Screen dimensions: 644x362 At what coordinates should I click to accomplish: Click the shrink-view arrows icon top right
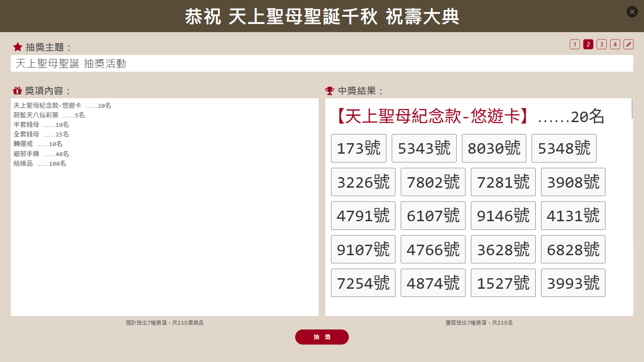(x=628, y=44)
